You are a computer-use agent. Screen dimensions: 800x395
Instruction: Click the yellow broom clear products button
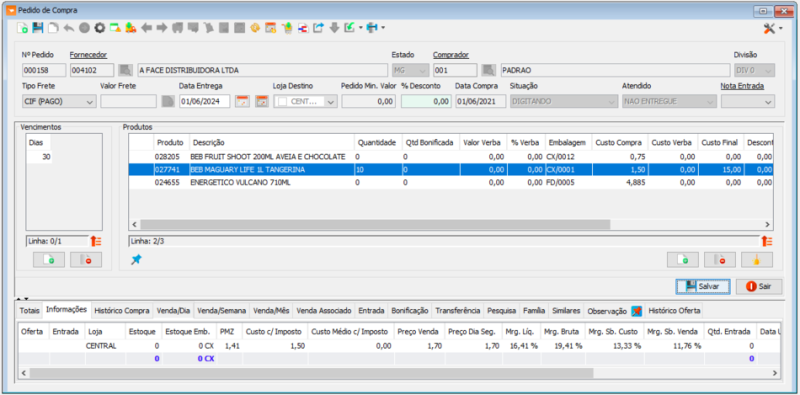click(x=757, y=260)
